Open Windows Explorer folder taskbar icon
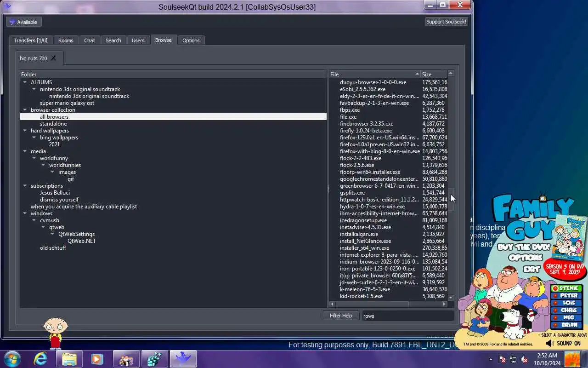 click(69, 359)
